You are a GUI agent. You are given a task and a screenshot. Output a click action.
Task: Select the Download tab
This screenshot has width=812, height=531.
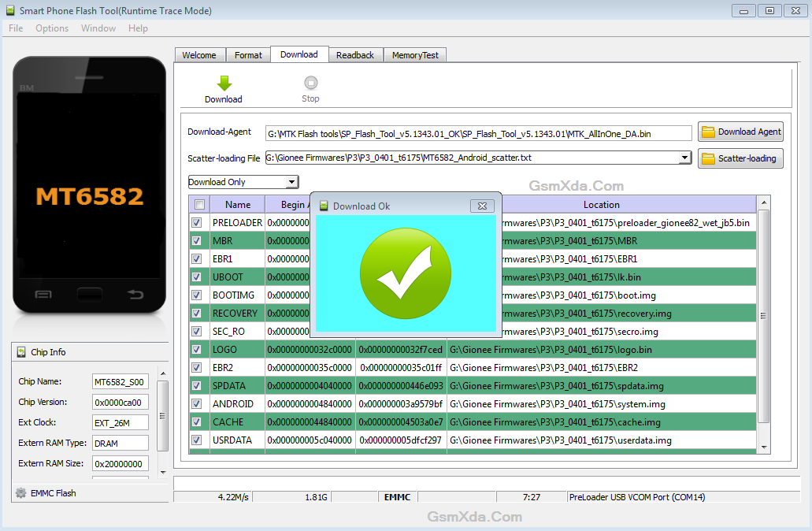click(299, 54)
